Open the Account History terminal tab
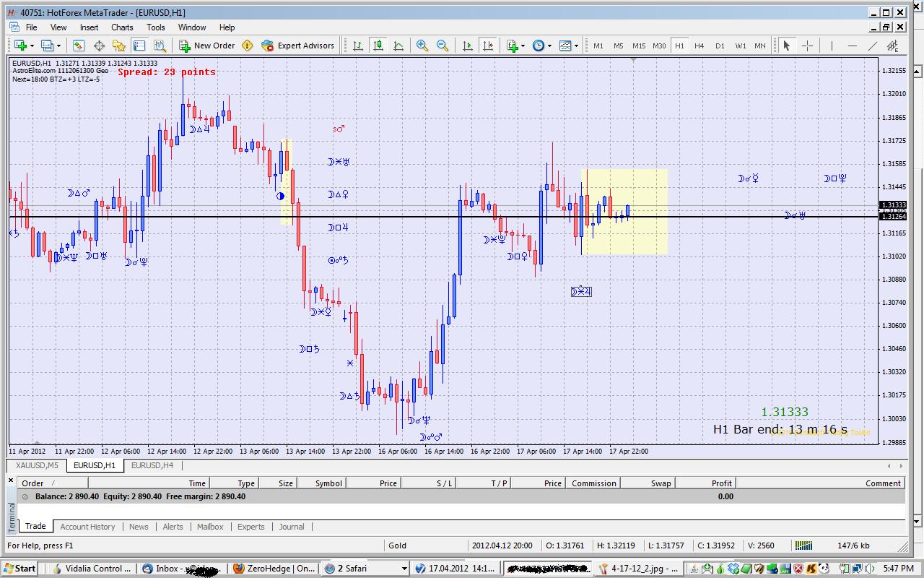The image size is (924, 578). [87, 527]
